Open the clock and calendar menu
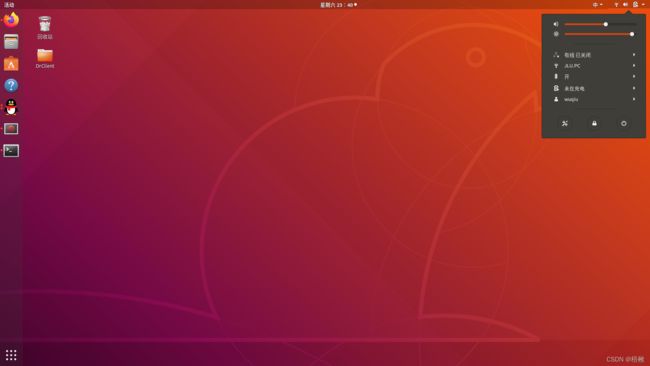 [x=338, y=5]
